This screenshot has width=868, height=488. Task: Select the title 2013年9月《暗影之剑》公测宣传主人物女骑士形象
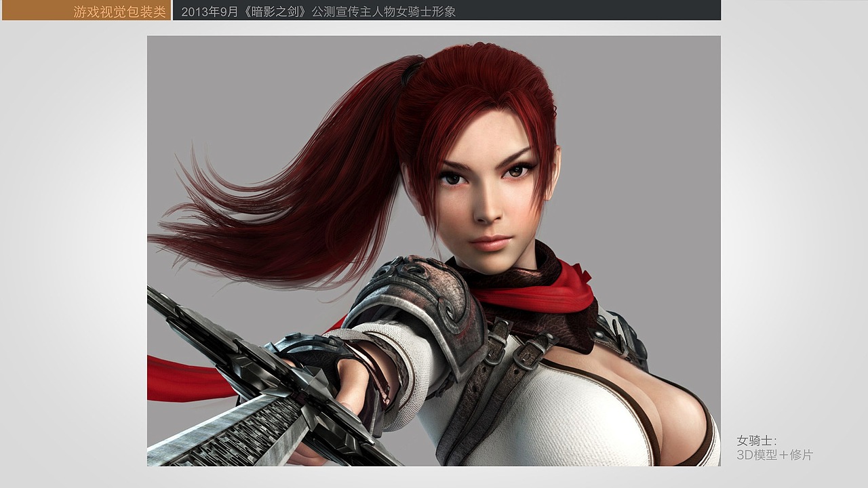318,12
